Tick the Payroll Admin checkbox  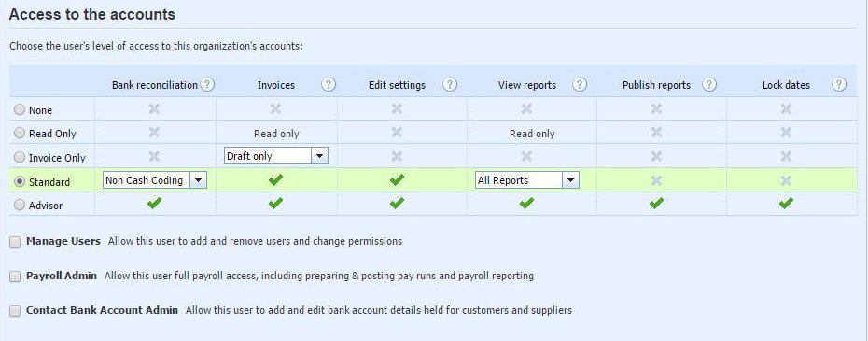(x=15, y=277)
